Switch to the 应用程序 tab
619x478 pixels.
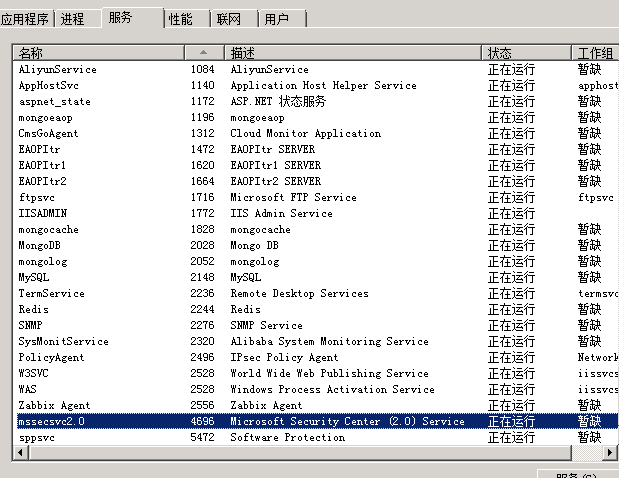tap(24, 19)
